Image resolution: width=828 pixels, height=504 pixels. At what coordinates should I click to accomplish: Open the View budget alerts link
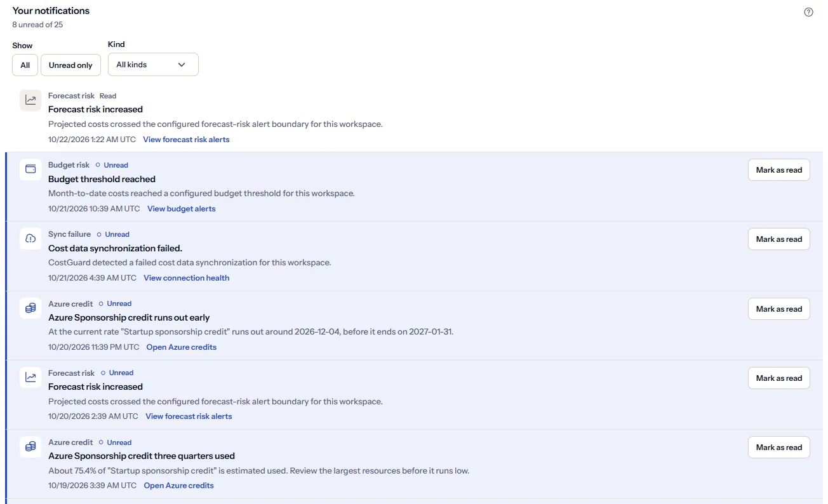182,209
